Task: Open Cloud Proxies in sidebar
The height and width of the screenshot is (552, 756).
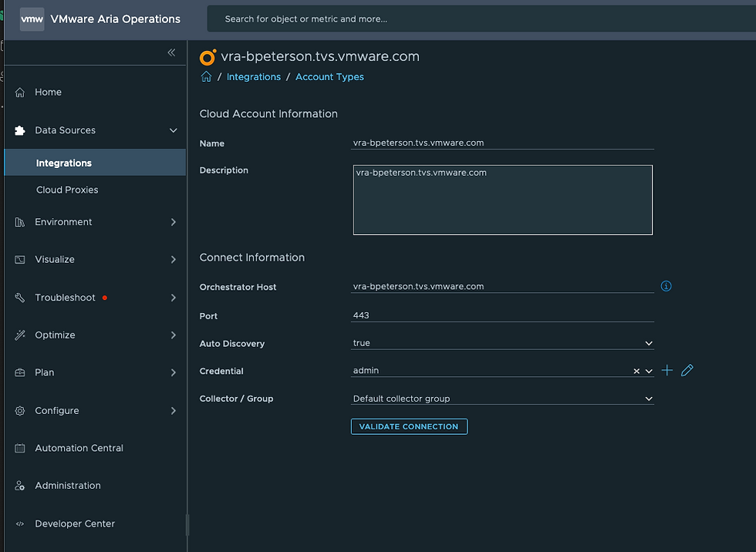Action: [67, 190]
